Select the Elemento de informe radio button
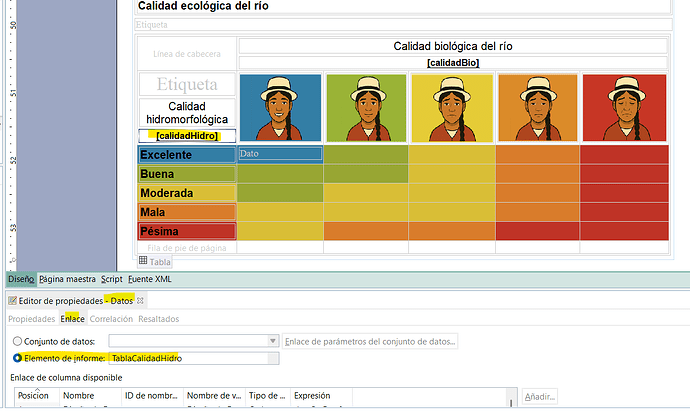 (x=15, y=358)
